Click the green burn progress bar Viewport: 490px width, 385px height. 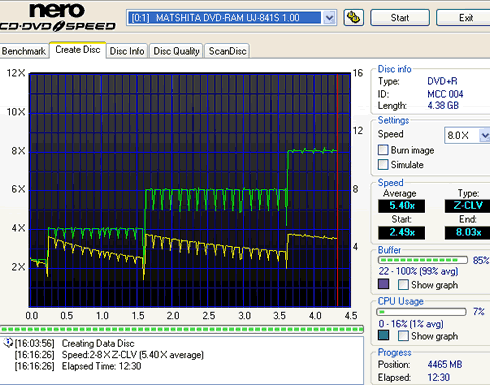click(182, 329)
